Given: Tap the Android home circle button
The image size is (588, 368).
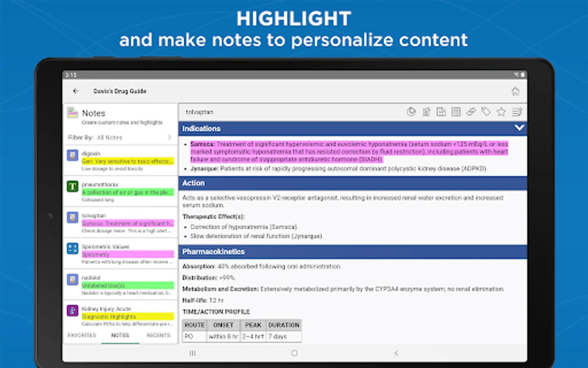Looking at the screenshot, I should tap(294, 353).
